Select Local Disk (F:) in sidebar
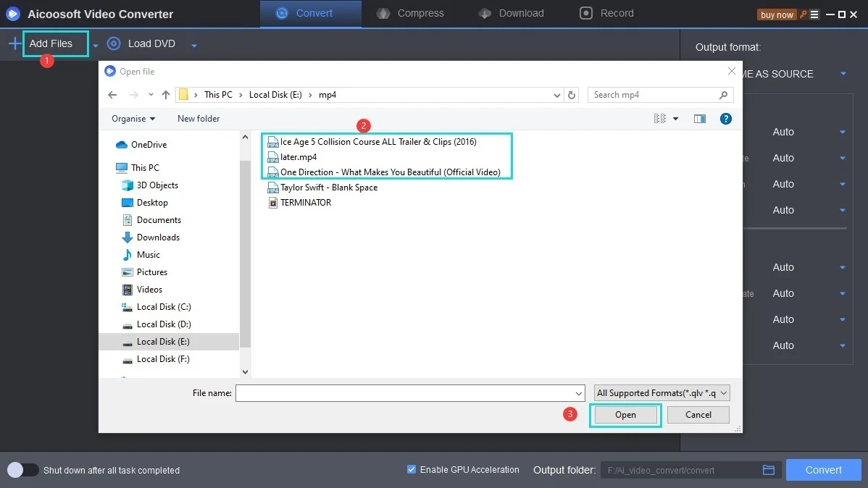 163,359
